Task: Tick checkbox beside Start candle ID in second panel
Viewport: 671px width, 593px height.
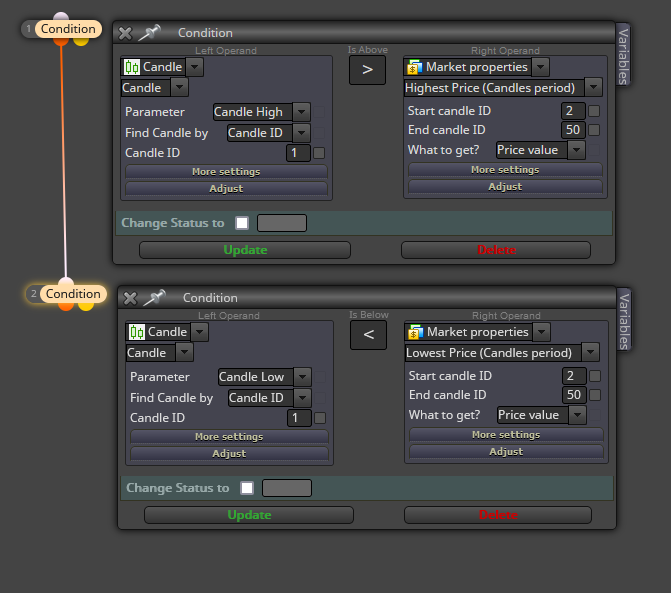Action: click(x=595, y=376)
